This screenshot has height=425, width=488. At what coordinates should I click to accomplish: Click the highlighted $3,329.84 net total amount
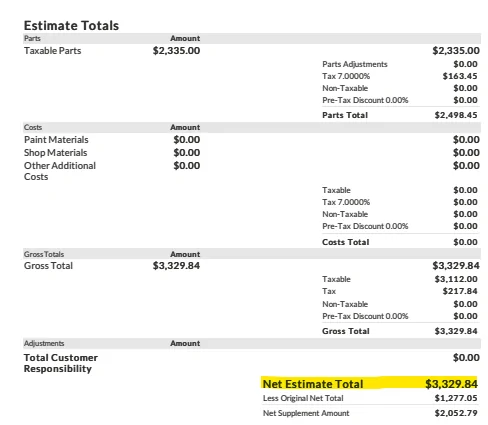pos(451,384)
